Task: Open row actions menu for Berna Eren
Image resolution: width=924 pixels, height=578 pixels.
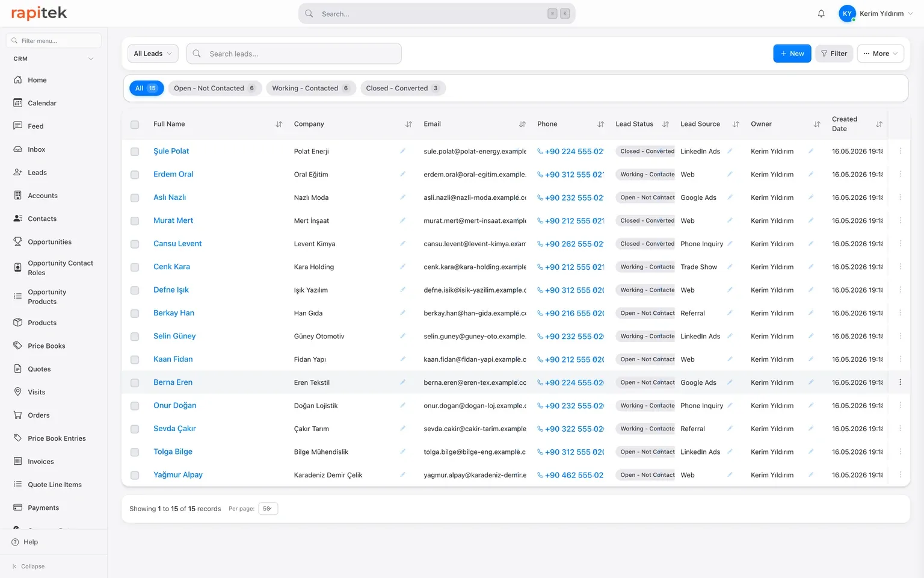Action: pos(900,382)
